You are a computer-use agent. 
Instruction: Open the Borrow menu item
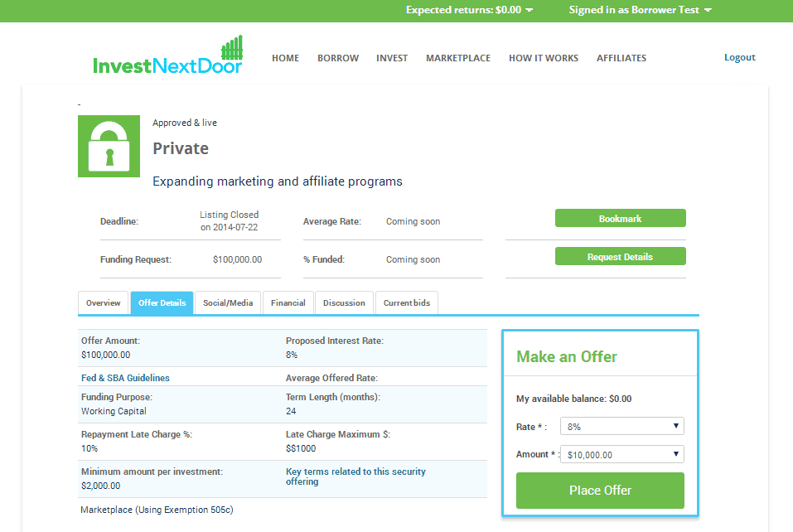(338, 58)
